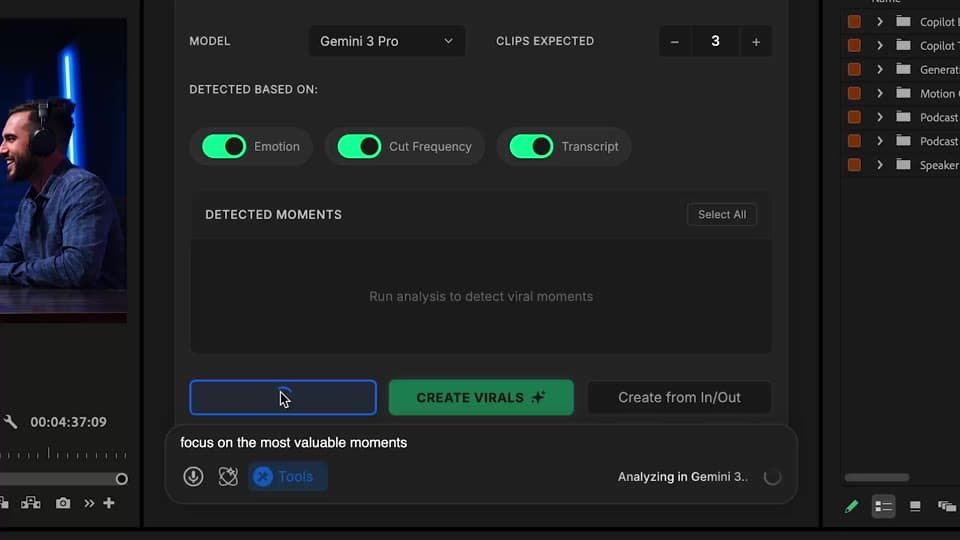The width and height of the screenshot is (960, 540).
Task: Open the monitor transport overflow chevrons
Action: [x=89, y=503]
